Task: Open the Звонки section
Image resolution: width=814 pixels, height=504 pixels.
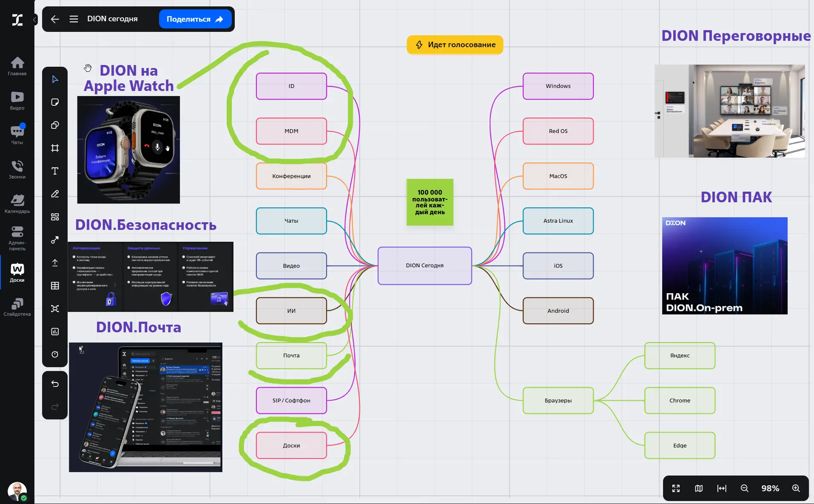Action: point(17,170)
